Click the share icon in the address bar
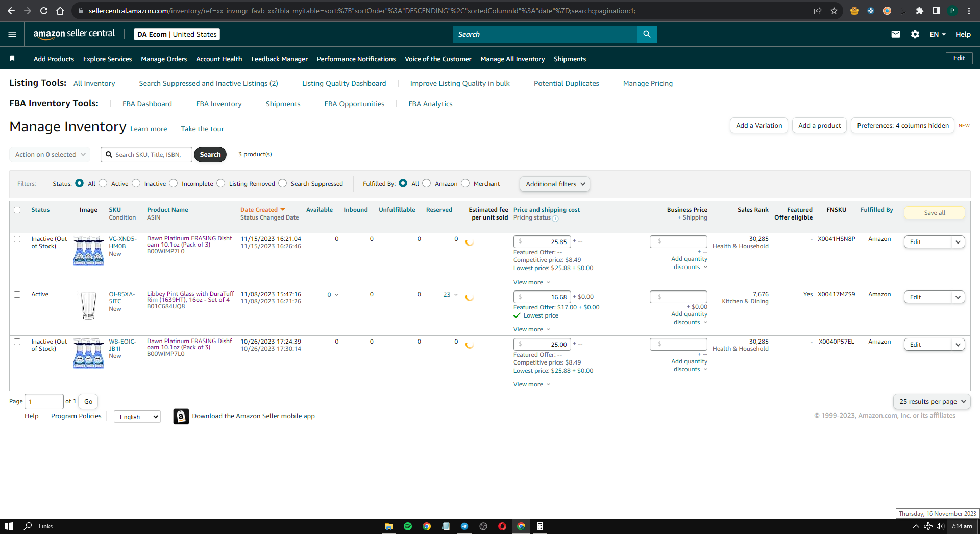Image resolution: width=980 pixels, height=534 pixels. point(818,11)
